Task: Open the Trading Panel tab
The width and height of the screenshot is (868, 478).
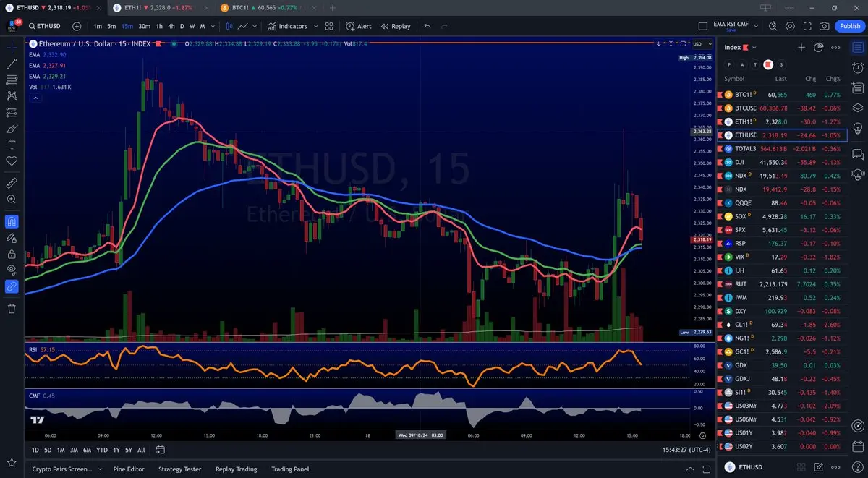Action: (x=290, y=469)
